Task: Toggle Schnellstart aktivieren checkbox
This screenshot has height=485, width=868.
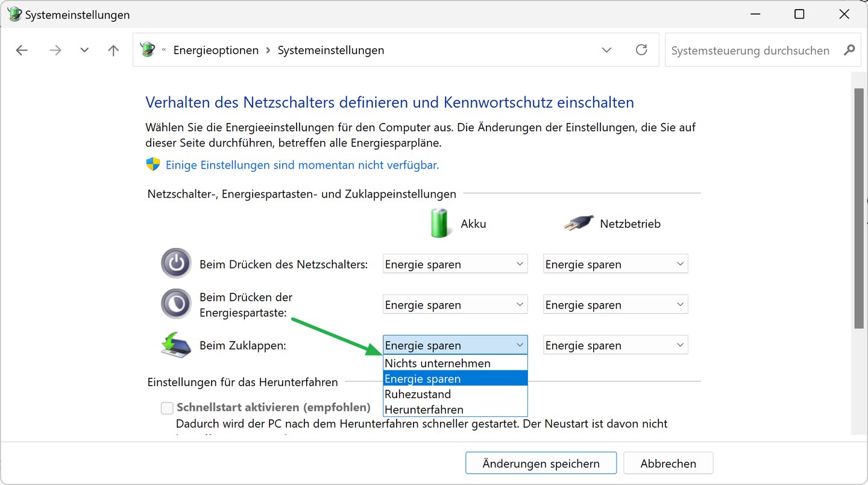Action: 167,408
